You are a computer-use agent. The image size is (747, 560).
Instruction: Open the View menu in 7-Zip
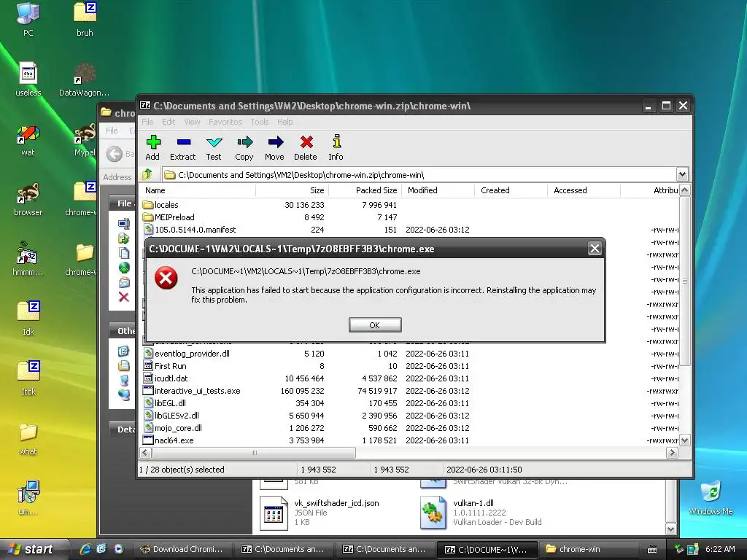click(192, 122)
